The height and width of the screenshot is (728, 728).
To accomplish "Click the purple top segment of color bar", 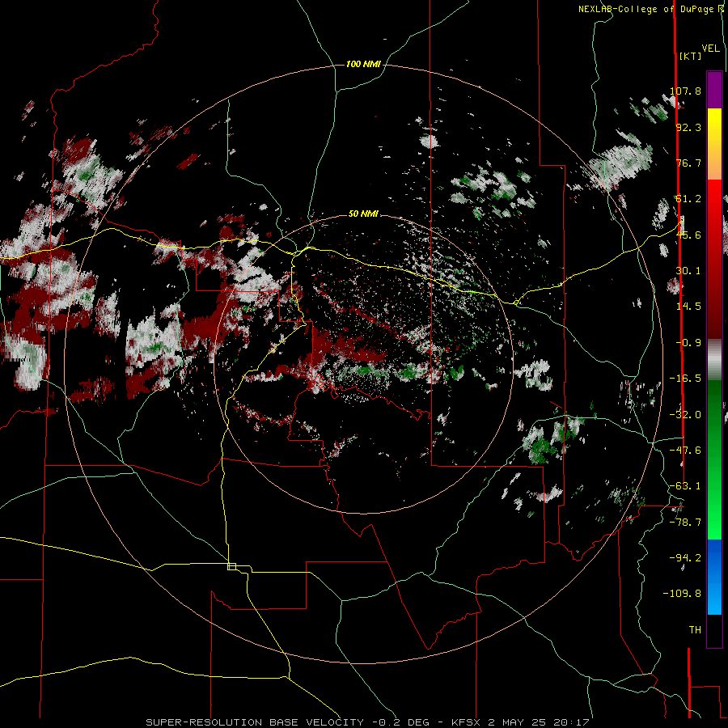I will 714,90.
